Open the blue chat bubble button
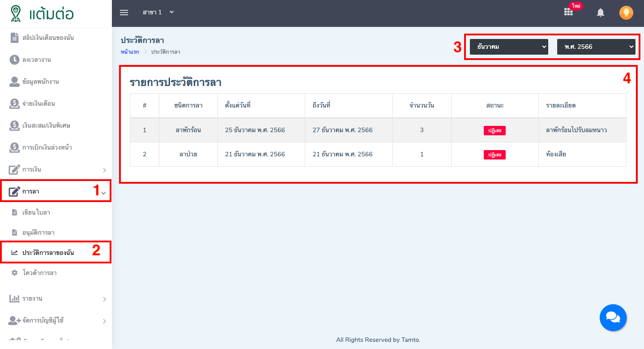This screenshot has height=349, width=644. click(x=613, y=318)
